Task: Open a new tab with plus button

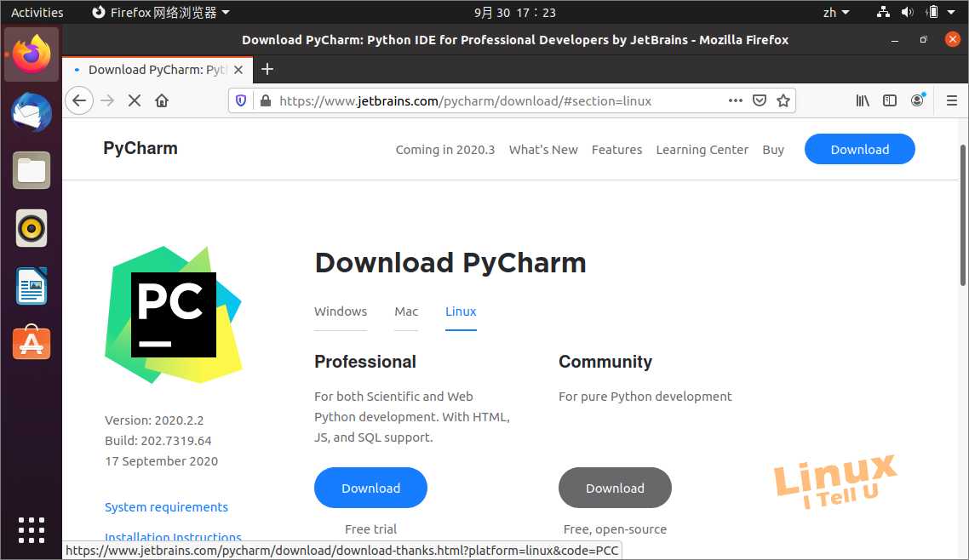Action: pos(267,69)
